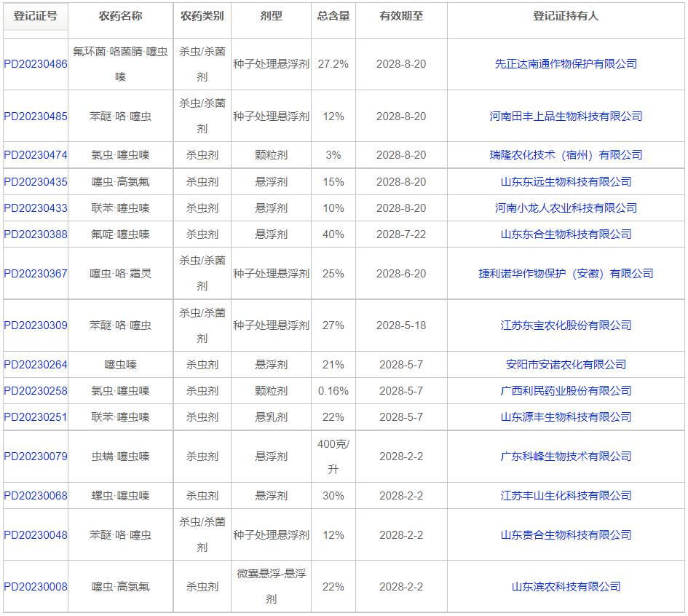This screenshot has height=616, width=688.
Task: Select the 27% content cell
Action: coord(333,325)
